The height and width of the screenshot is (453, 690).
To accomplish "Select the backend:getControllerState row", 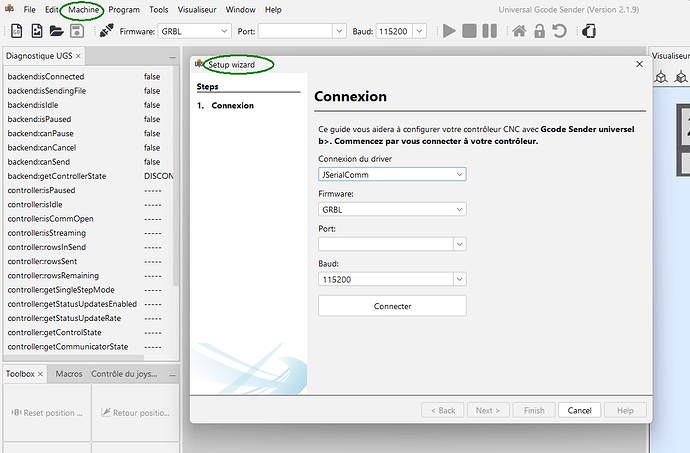I will coord(88,176).
